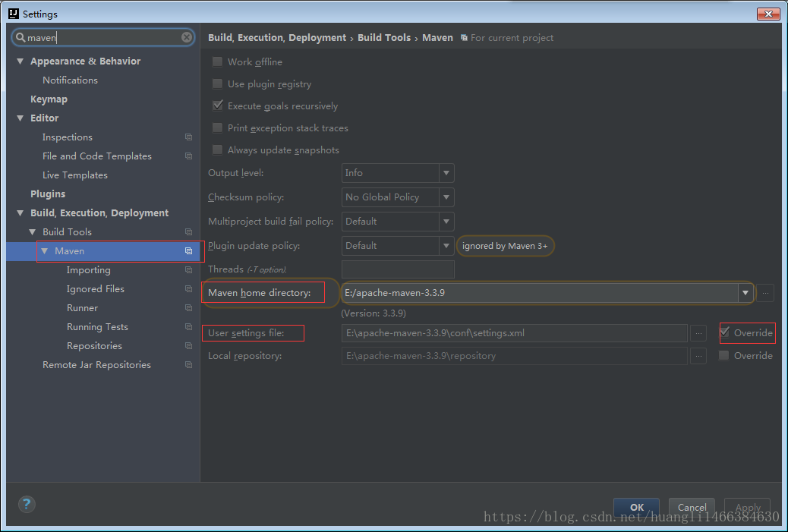Viewport: 788px width, 532px height.
Task: Uncheck Execute goals recursively
Action: (217, 105)
